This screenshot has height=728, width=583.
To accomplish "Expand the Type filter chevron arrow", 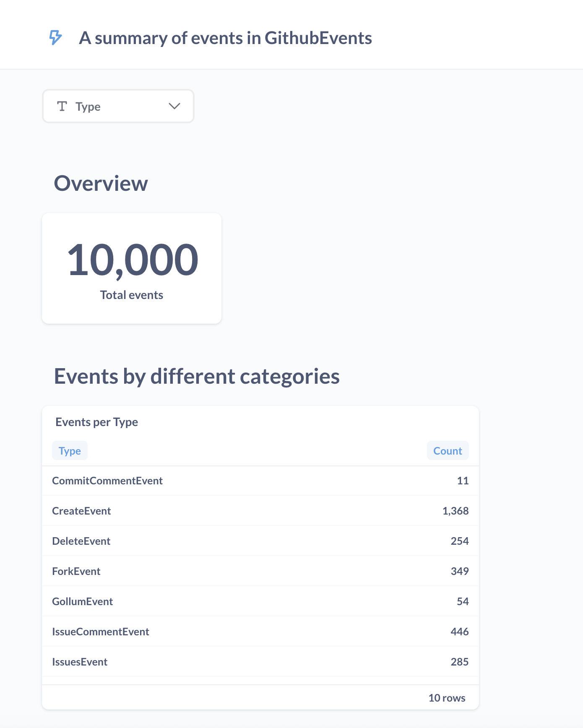I will [x=174, y=107].
